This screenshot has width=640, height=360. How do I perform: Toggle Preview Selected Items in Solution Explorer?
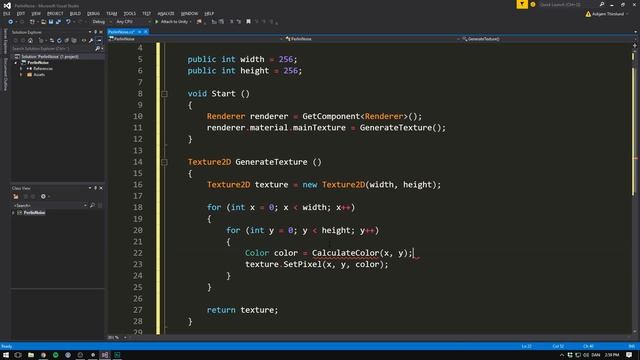[x=99, y=40]
